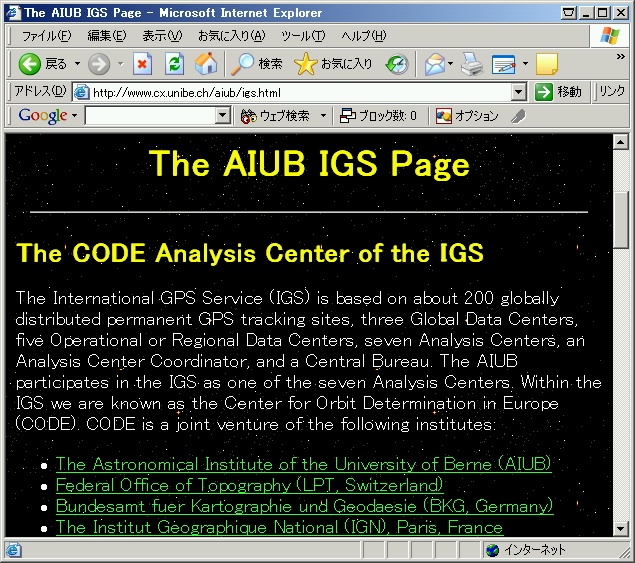Open Search pane (検索) magnifier
Viewport: 635px width, 563px height.
coord(256,64)
